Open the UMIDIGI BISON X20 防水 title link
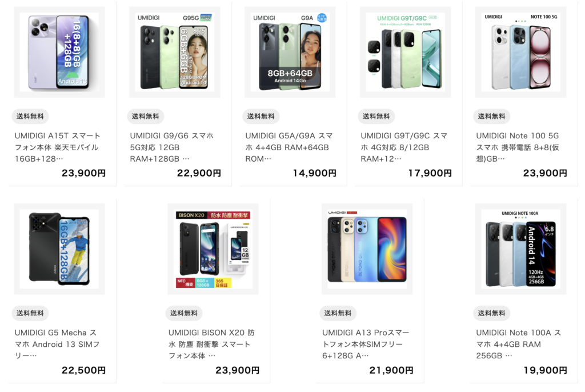The height and width of the screenshot is (392, 585). coord(211,344)
